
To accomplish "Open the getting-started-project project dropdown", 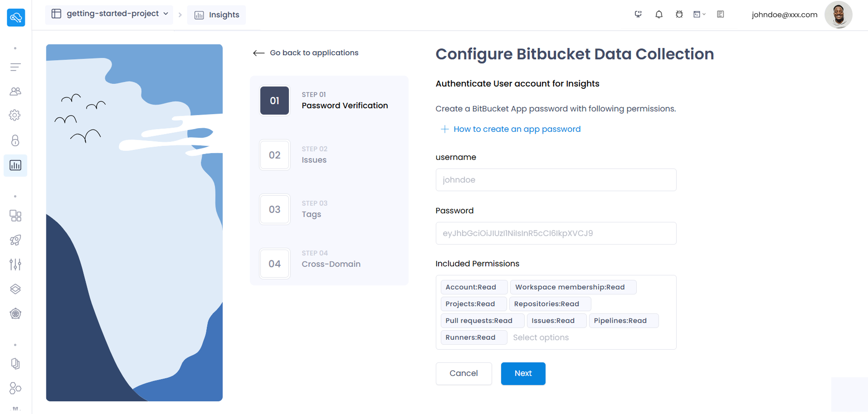I will point(109,14).
